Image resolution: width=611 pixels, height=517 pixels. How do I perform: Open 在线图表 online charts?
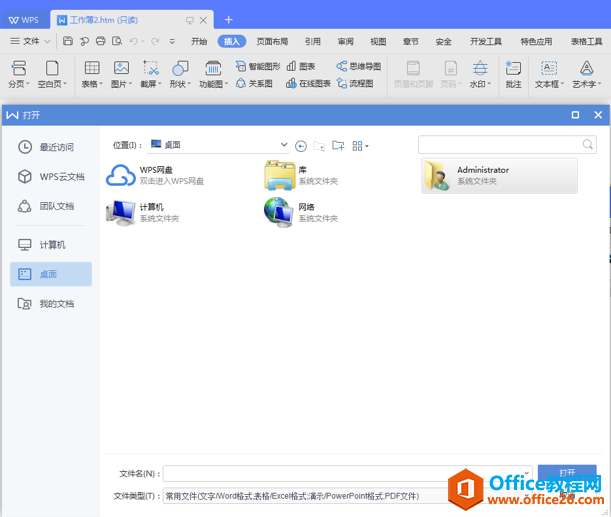(x=308, y=83)
